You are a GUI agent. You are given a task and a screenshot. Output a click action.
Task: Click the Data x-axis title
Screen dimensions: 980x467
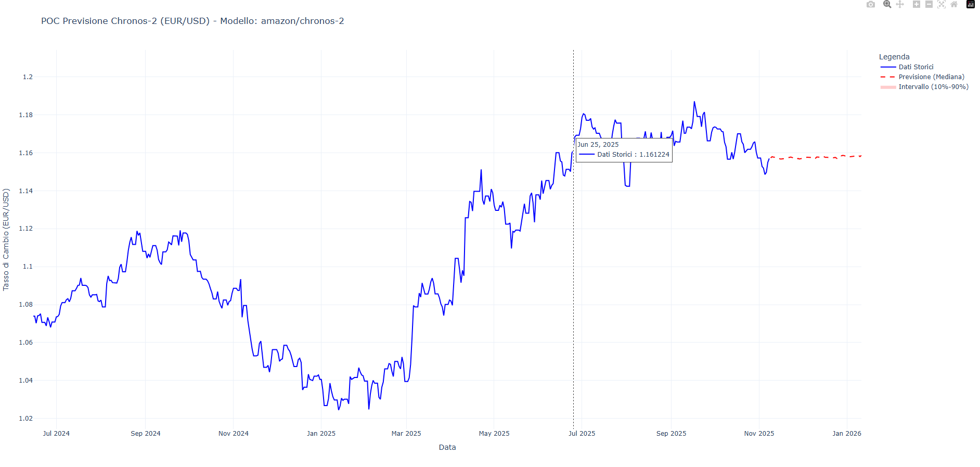click(x=447, y=447)
